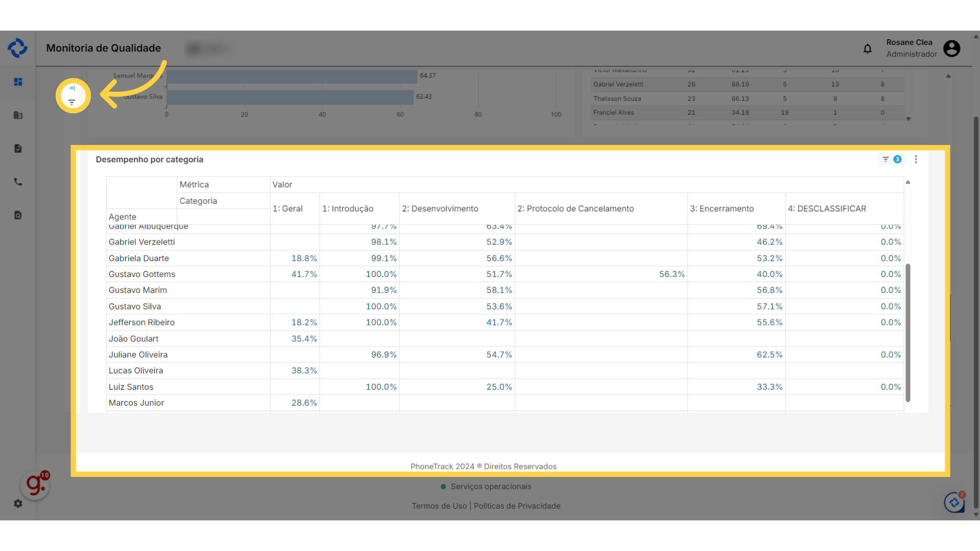
Task: Open the user profile avatar icon
Action: (951, 48)
